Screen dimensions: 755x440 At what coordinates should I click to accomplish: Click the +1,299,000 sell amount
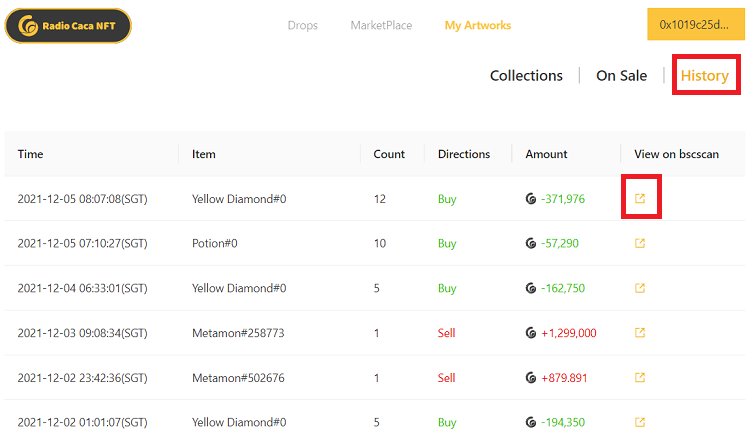[x=568, y=333]
